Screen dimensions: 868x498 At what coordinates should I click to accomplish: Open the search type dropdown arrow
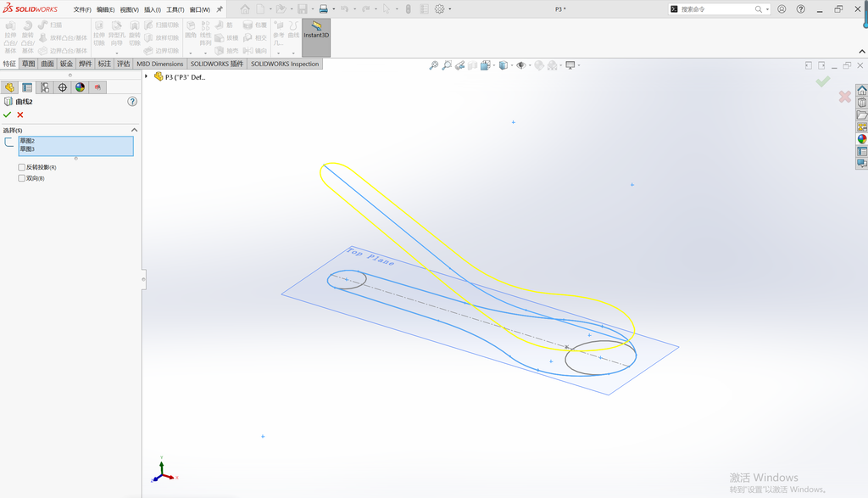pyautogui.click(x=767, y=8)
